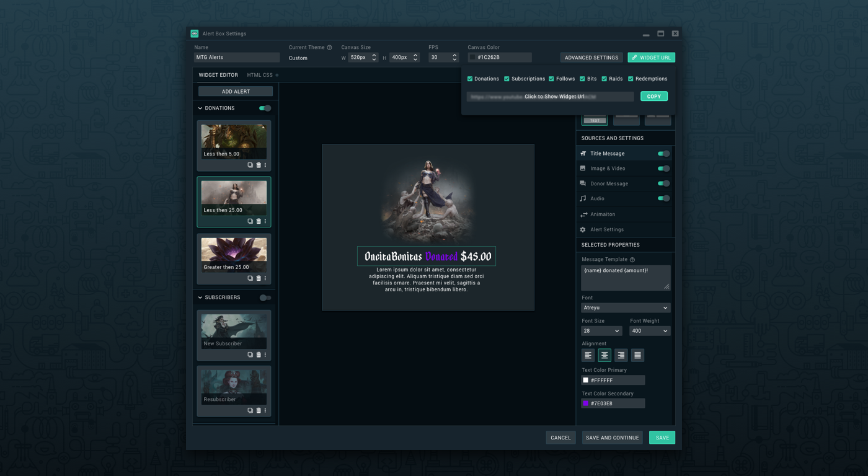Open more options for New Subscriber alert
Image resolution: width=868 pixels, height=476 pixels.
pyautogui.click(x=265, y=355)
